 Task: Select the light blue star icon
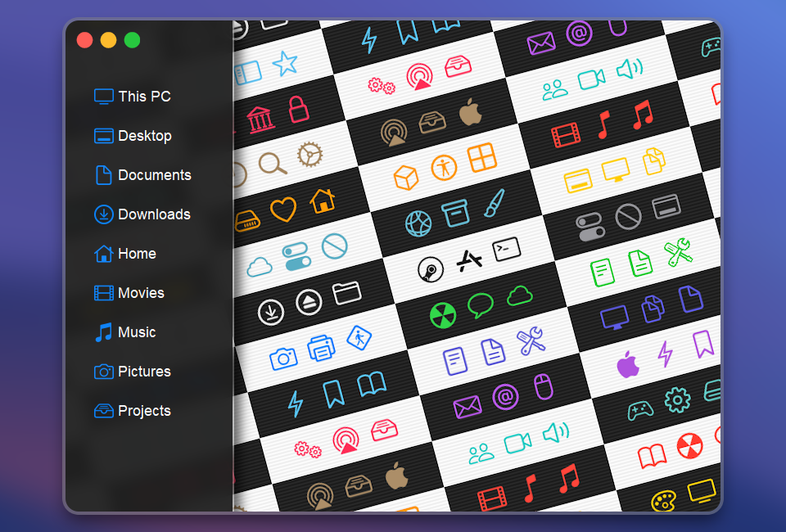285,64
